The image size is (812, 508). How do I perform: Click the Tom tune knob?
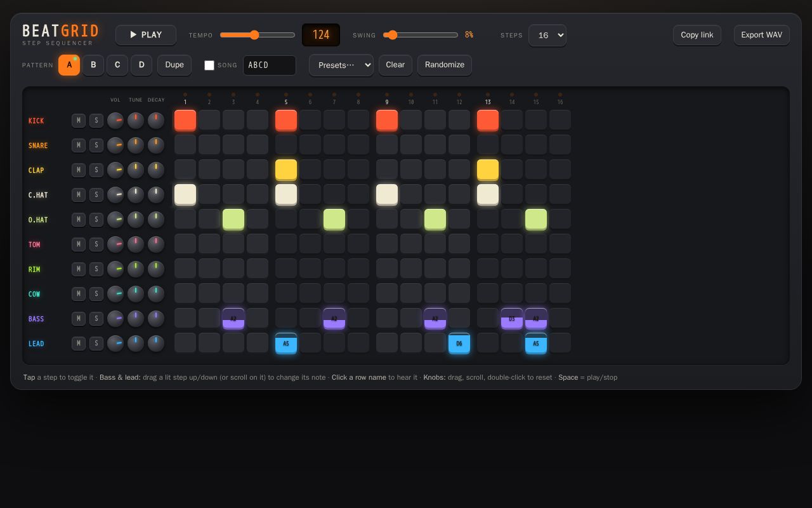click(x=136, y=244)
